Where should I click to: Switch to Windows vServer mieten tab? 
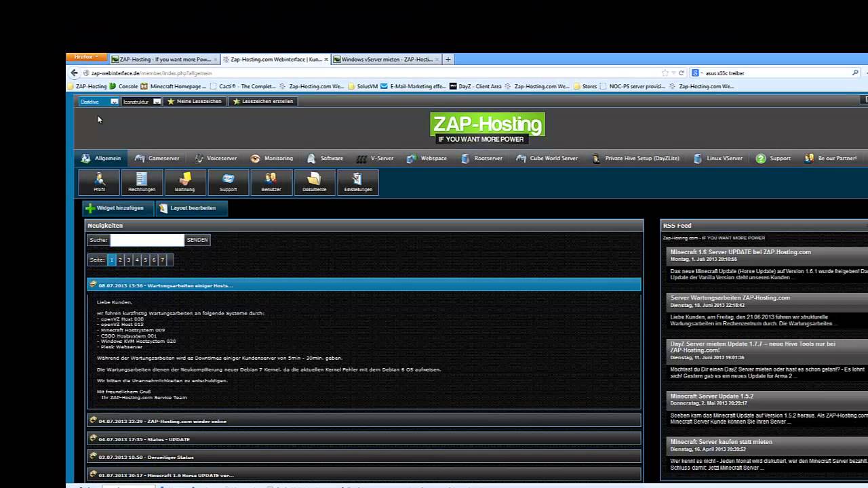coord(387,60)
